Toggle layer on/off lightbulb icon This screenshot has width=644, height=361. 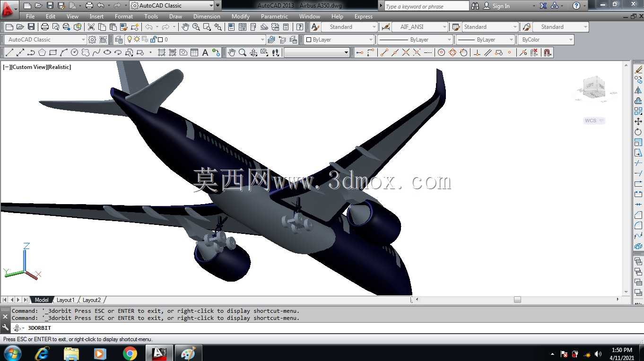pyautogui.click(x=130, y=40)
